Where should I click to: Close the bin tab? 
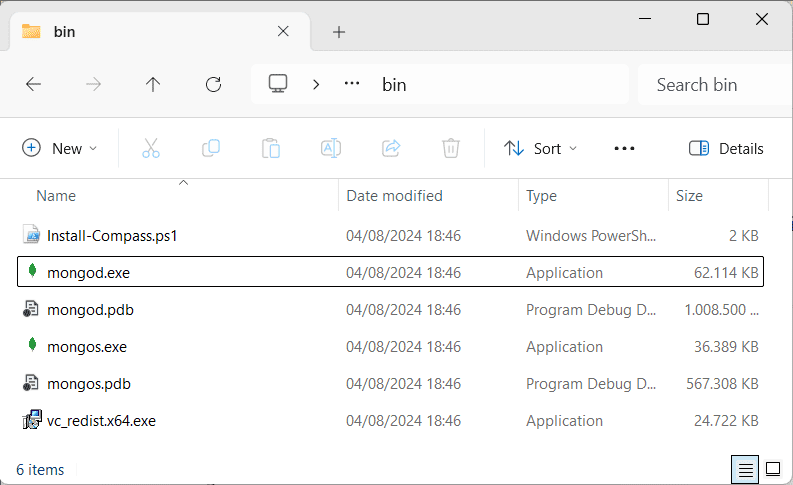click(x=283, y=31)
